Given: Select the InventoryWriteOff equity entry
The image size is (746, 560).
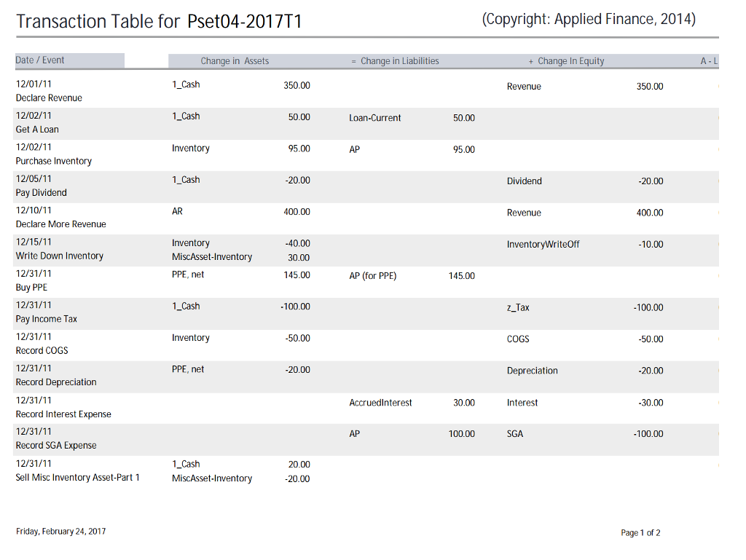Looking at the screenshot, I should pyautogui.click(x=543, y=245).
